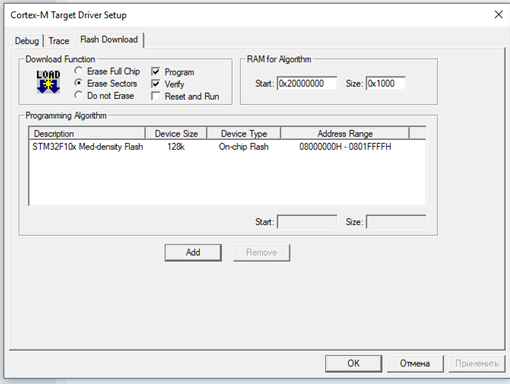The image size is (510, 384).
Task: Click the Применить apply button
Action: [477, 363]
